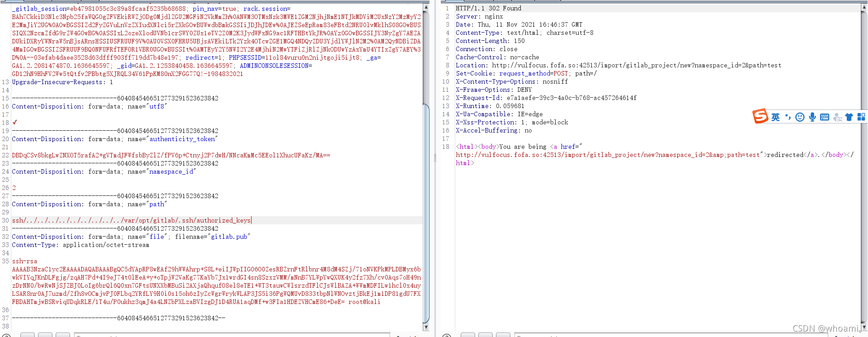Click the name="authenticity_token" form-data line
Screen dimensions: 868x337
point(115,139)
